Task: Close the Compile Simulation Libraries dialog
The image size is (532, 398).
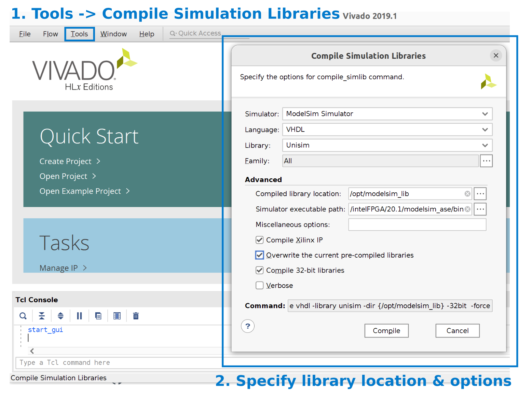Action: coord(496,55)
